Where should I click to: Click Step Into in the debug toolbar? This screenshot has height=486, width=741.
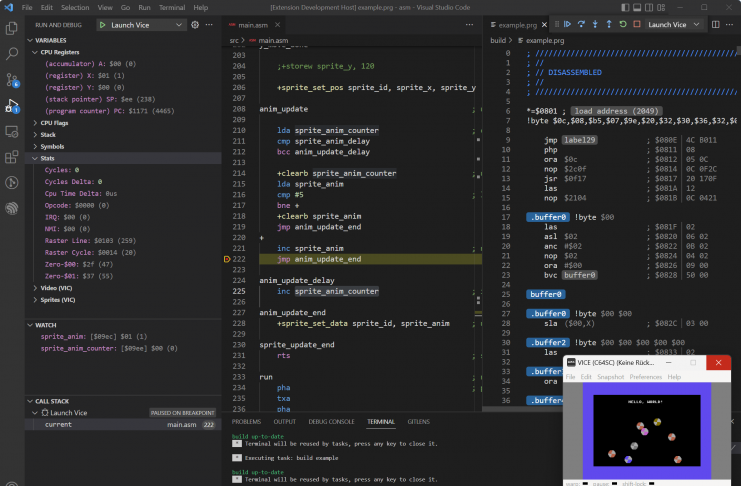pyautogui.click(x=595, y=24)
